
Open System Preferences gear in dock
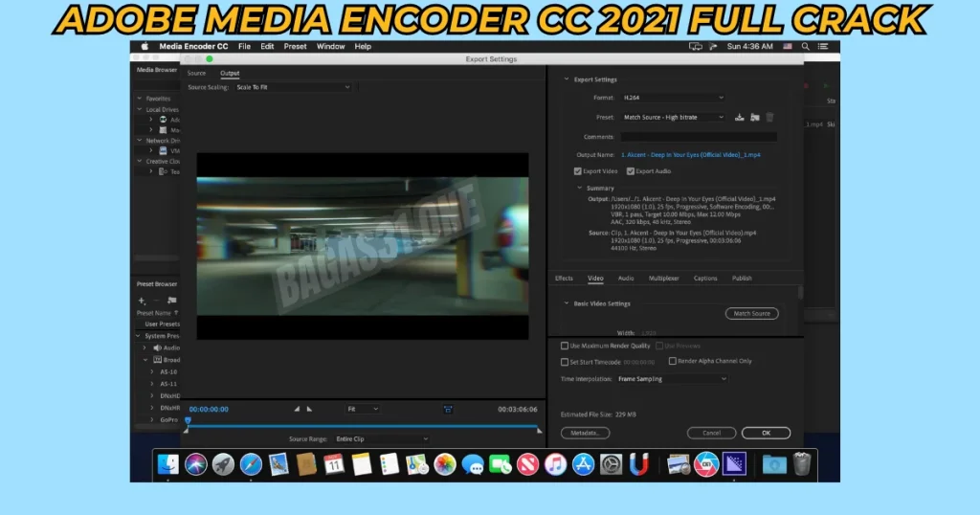[x=611, y=464]
